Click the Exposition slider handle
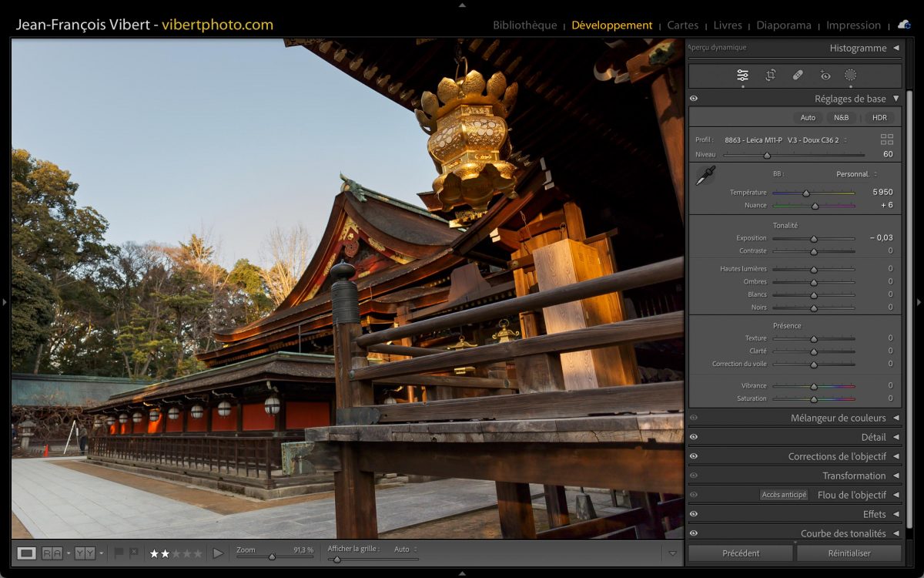 coord(813,239)
